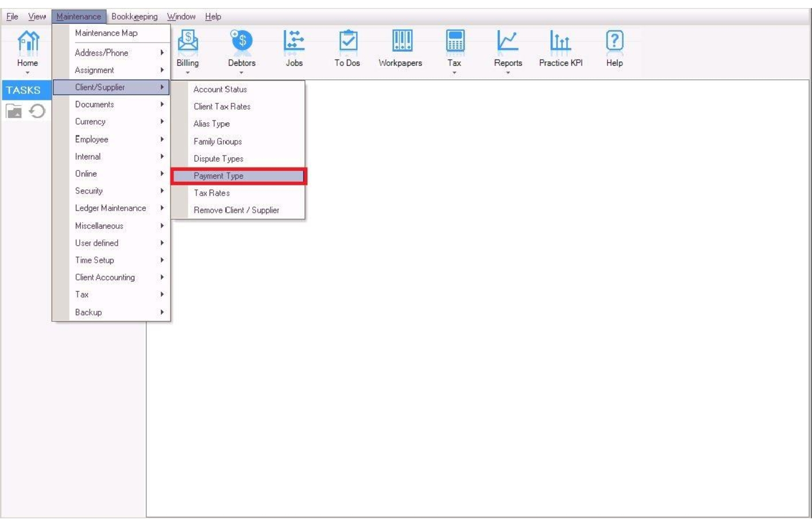Expand the Client Accounting submenu
The height and width of the screenshot is (521, 812).
(105, 278)
